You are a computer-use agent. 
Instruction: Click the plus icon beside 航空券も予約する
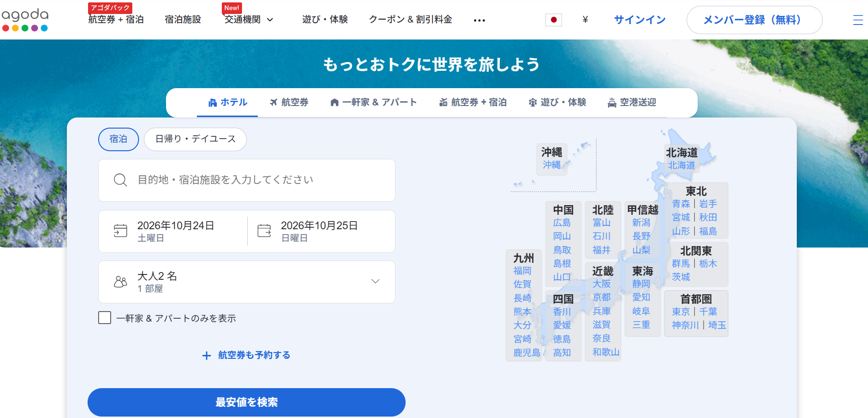(206, 355)
